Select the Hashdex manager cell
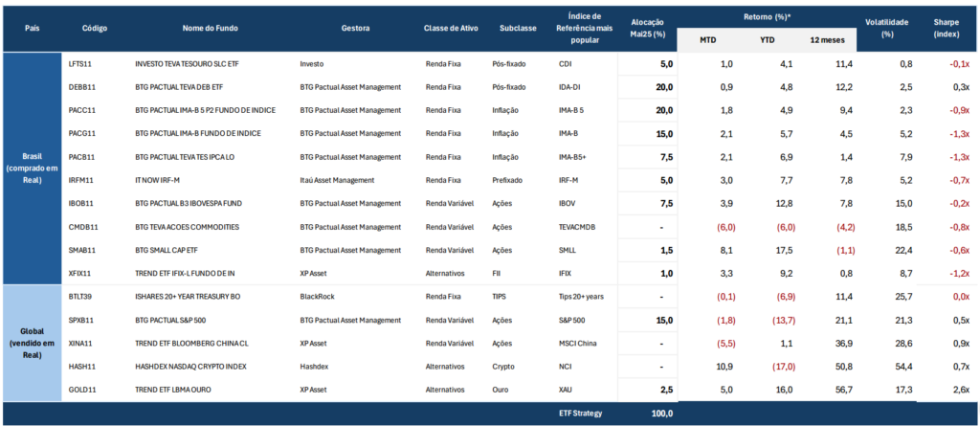980x426 pixels. (314, 367)
